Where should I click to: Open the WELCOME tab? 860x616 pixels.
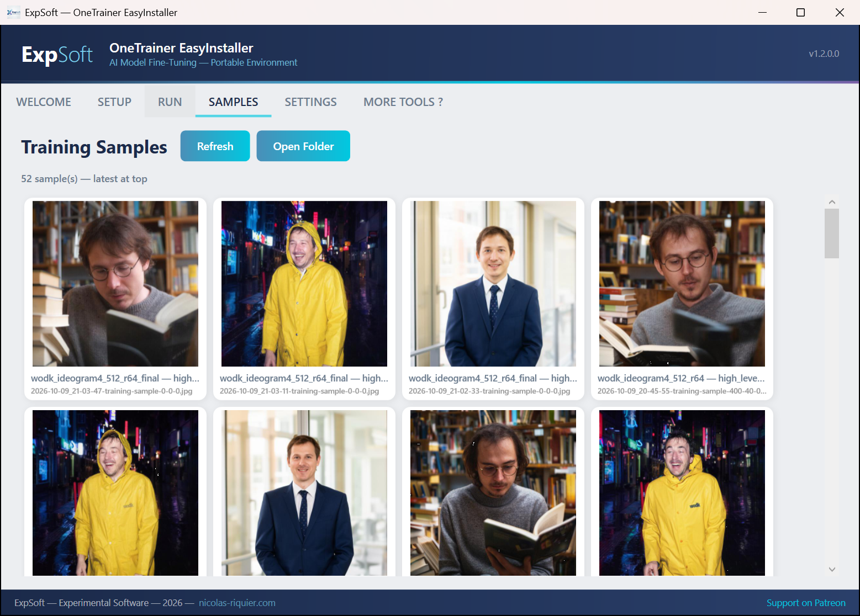pos(44,102)
